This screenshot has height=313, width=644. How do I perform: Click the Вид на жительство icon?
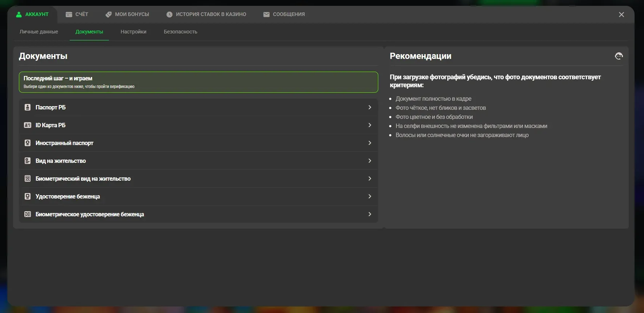click(28, 161)
